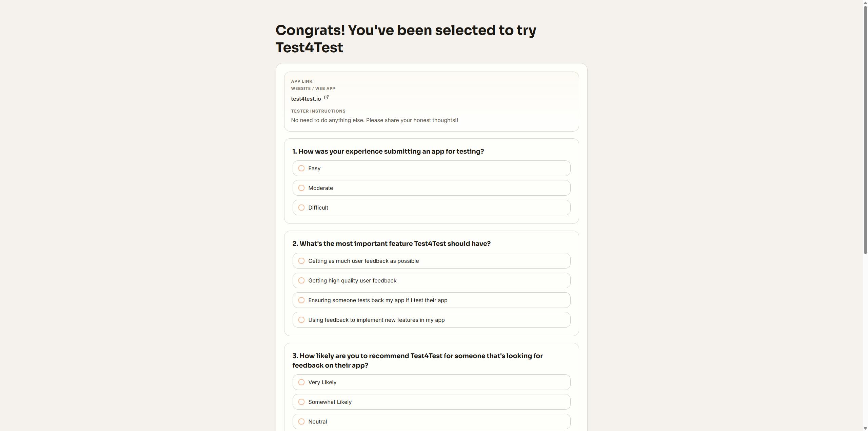This screenshot has width=868, height=431.
Task: Click the vertical scrollbar thumb
Action: 865,130
